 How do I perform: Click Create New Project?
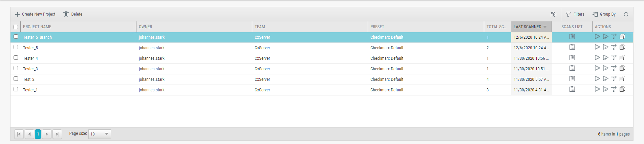coord(35,14)
